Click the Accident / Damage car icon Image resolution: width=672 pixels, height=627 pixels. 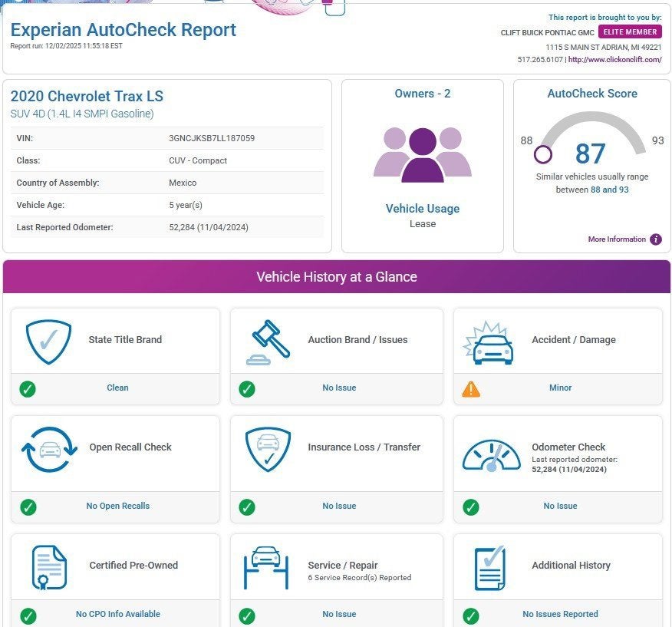(492, 342)
